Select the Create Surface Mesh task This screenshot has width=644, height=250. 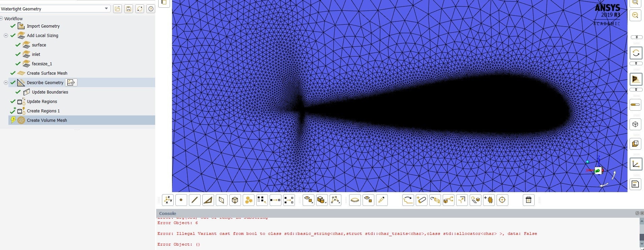click(47, 73)
